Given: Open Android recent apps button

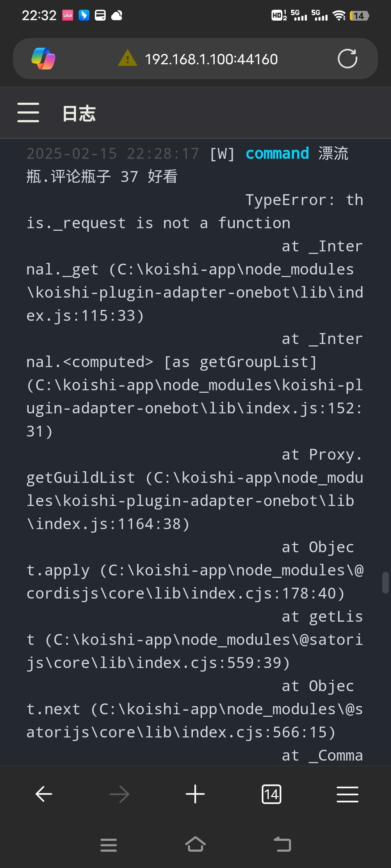Looking at the screenshot, I should pos(109,845).
